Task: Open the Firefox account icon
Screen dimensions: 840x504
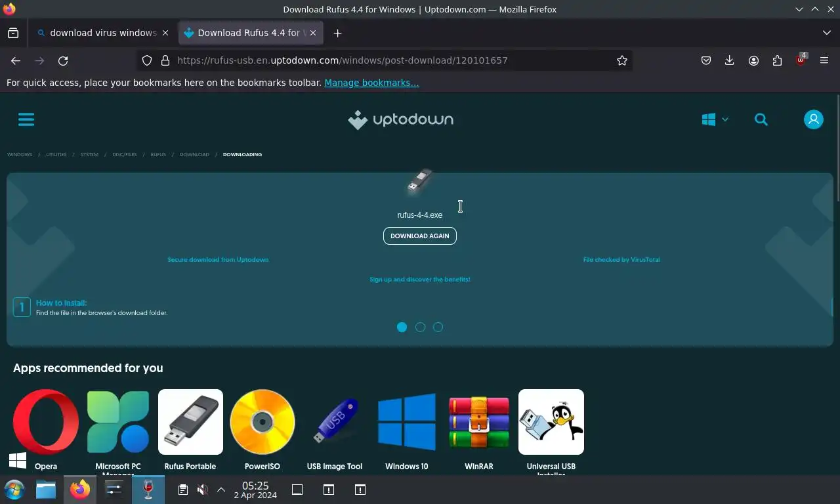Action: [x=753, y=60]
